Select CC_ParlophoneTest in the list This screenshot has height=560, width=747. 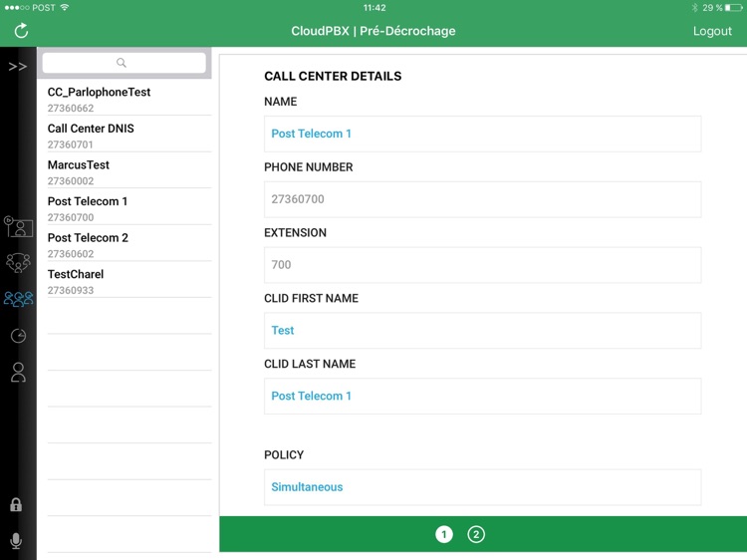tap(129, 99)
